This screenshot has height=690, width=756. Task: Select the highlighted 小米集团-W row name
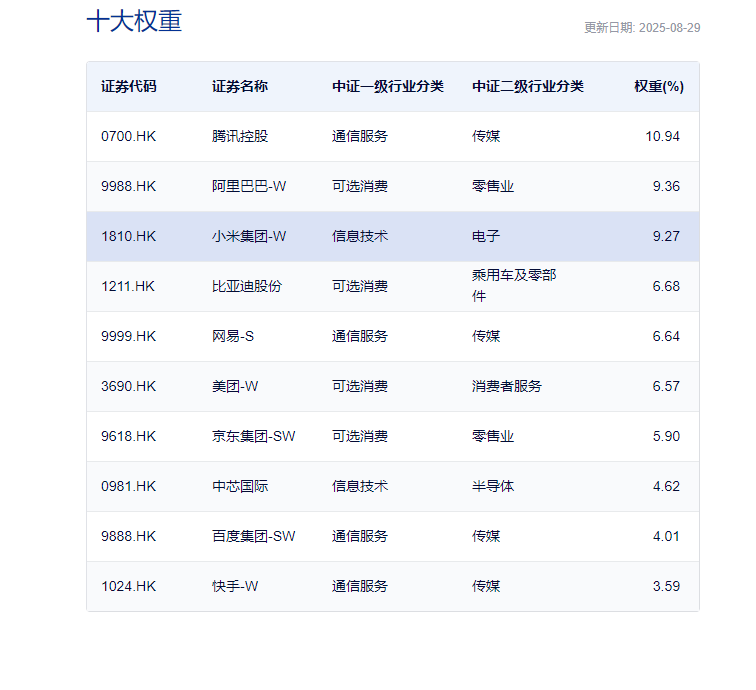[249, 236]
